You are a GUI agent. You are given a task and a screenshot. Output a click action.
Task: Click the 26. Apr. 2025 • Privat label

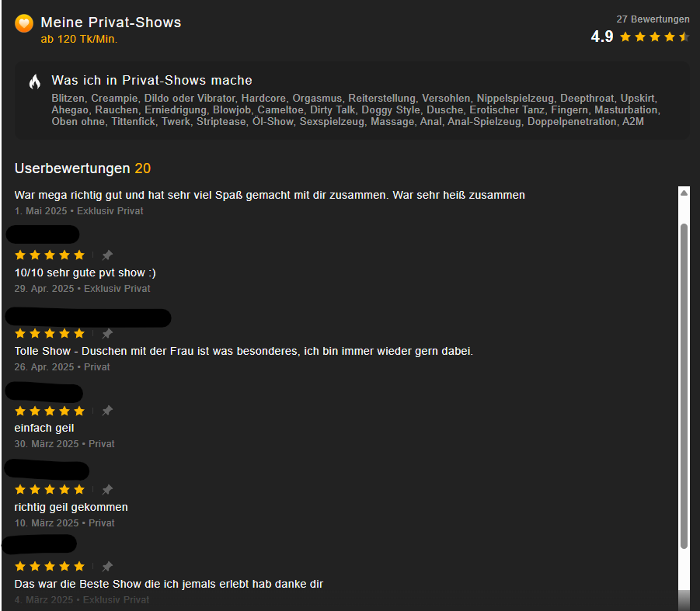[62, 367]
